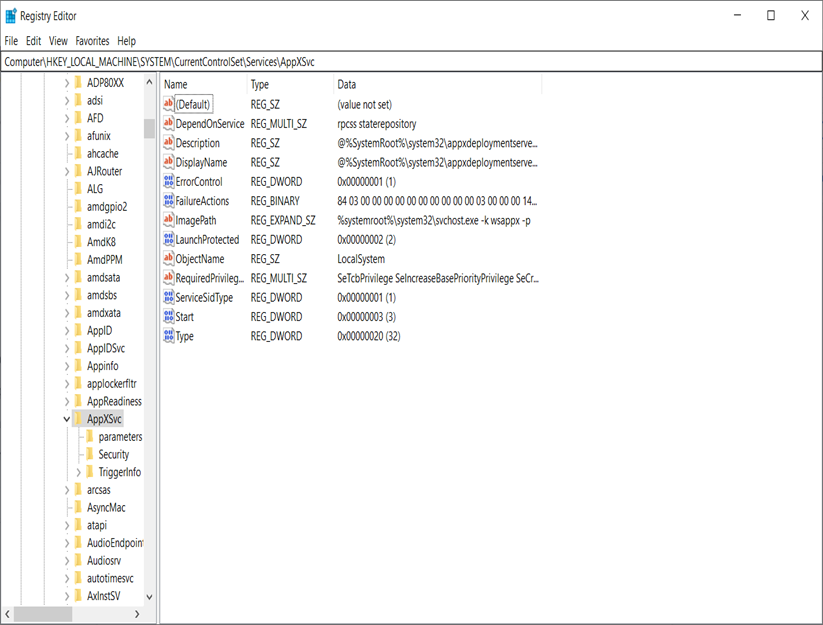This screenshot has width=823, height=625.
Task: Open the View menu
Action: [58, 41]
